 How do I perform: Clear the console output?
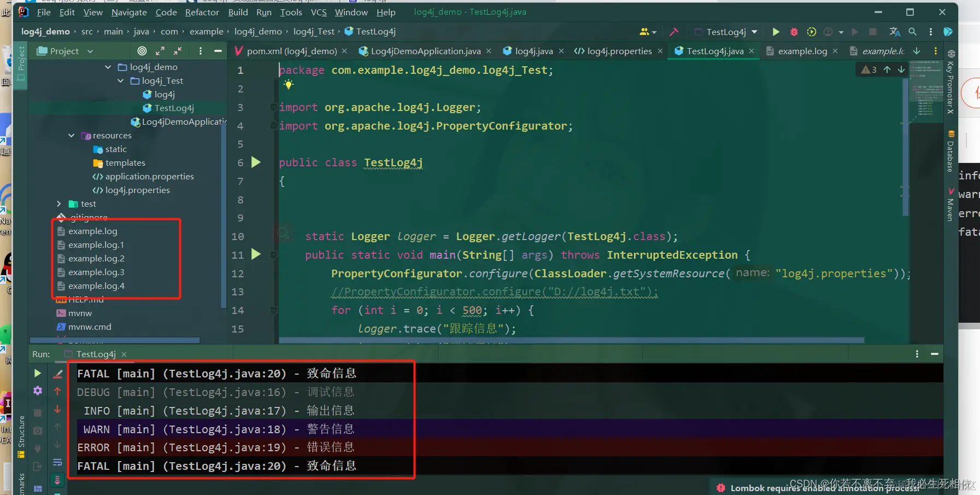click(57, 374)
